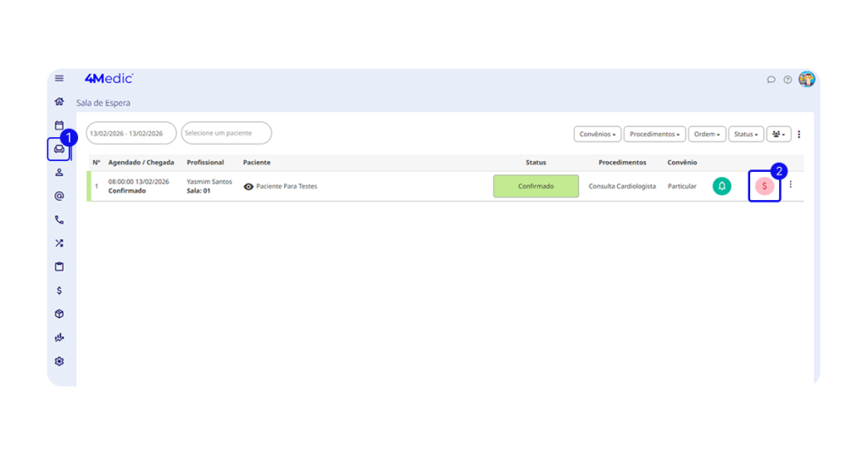The image size is (868, 455).
Task: Expand the Convênios dropdown filter
Action: 598,134
